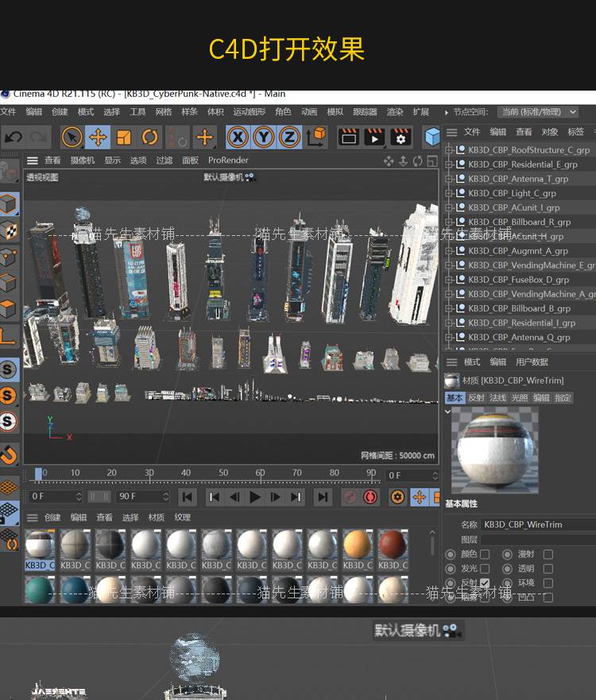596x700 pixels.
Task: Open material manager 纹理 menu
Action: 182,517
